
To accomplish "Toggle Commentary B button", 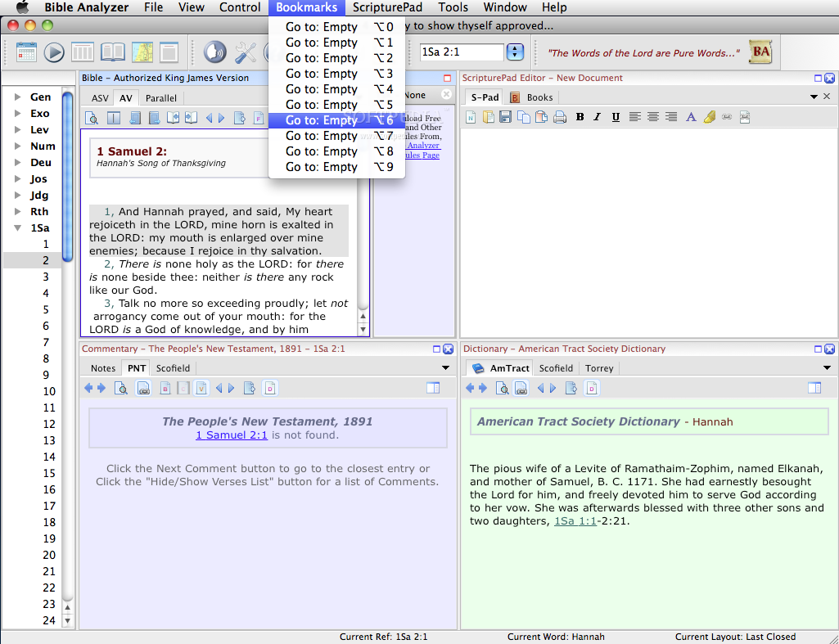I will tap(165, 389).
